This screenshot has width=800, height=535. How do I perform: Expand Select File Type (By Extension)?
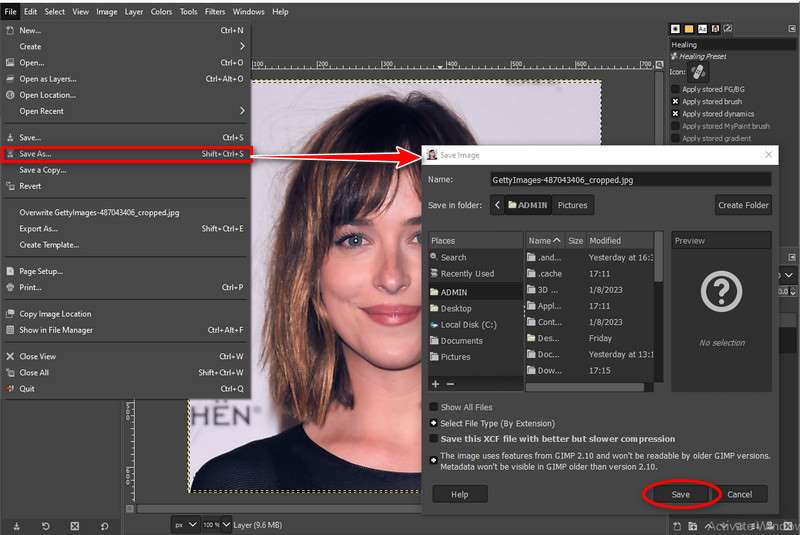pyautogui.click(x=434, y=423)
